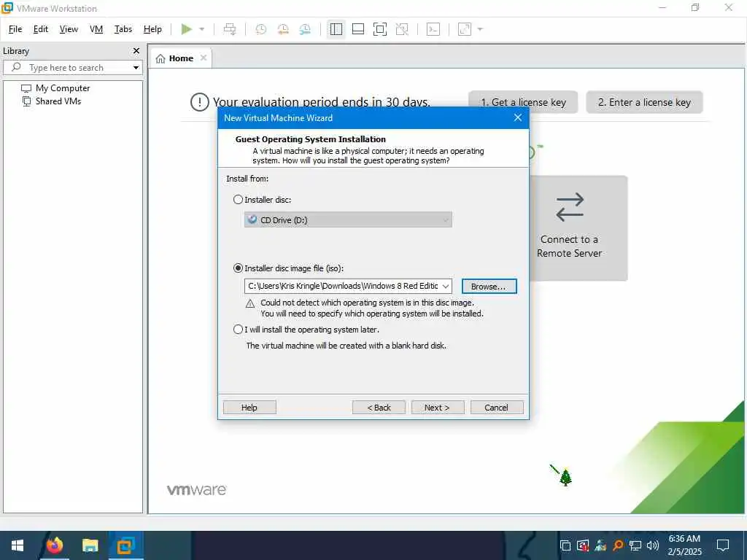The width and height of the screenshot is (747, 560).
Task: Click Connect to a Remote Server tile
Action: tap(578, 228)
